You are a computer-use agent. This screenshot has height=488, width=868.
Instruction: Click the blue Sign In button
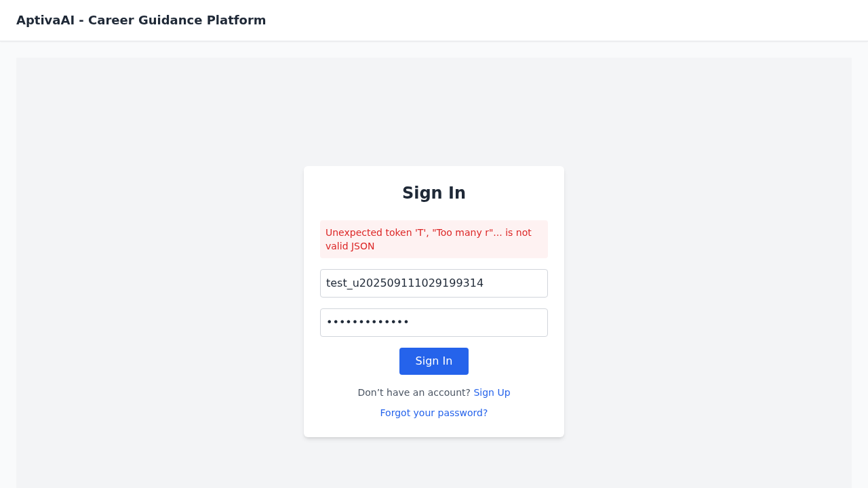434,361
